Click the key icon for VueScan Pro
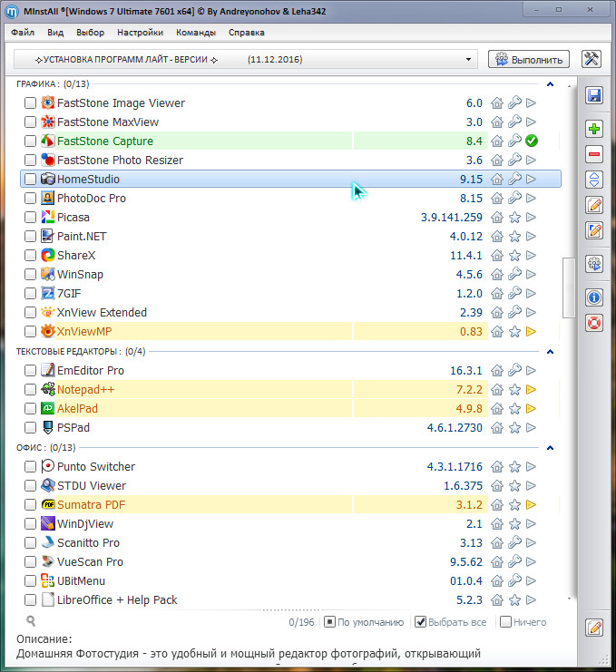Screen dimensions: 616x672 coord(514,561)
